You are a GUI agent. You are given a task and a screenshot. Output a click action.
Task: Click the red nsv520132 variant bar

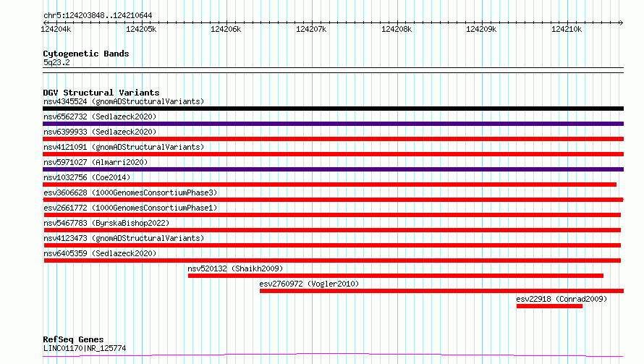point(396,276)
